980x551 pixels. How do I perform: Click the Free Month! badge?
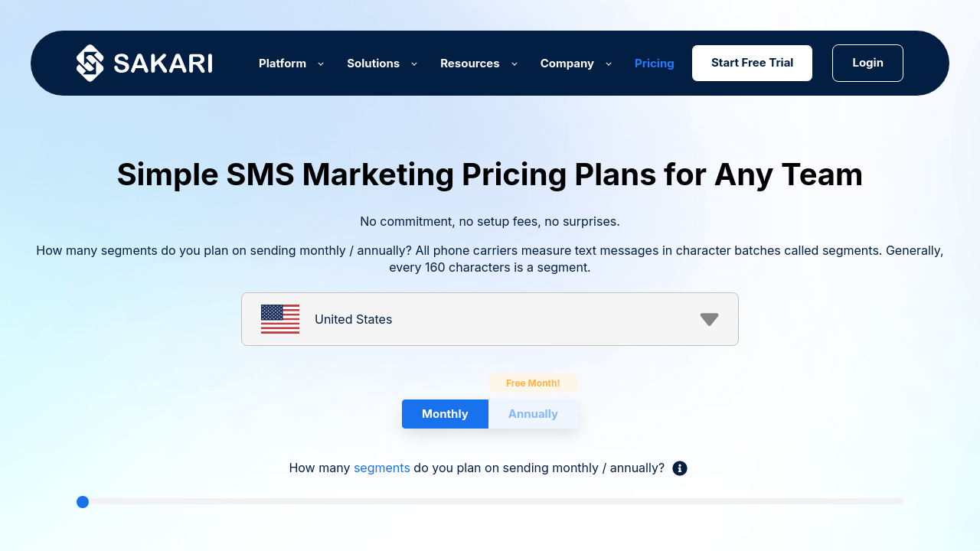pos(533,383)
